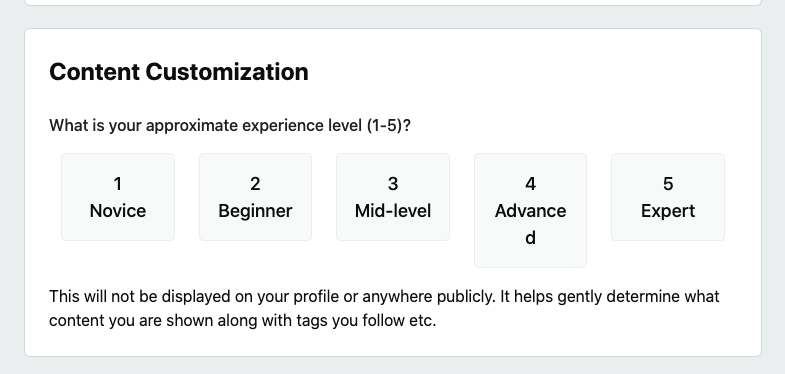The width and height of the screenshot is (785, 374).
Task: Click the trailing "d" in the Advanced card
Action: pos(530,238)
